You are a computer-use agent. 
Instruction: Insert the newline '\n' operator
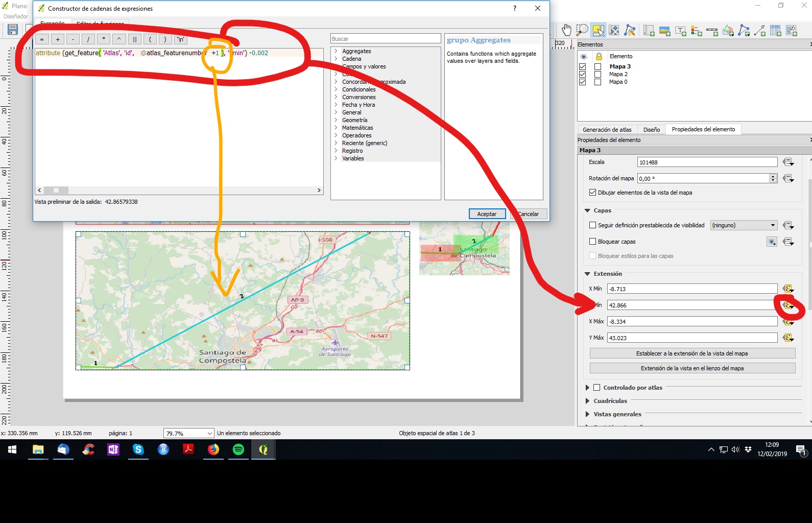coord(181,39)
